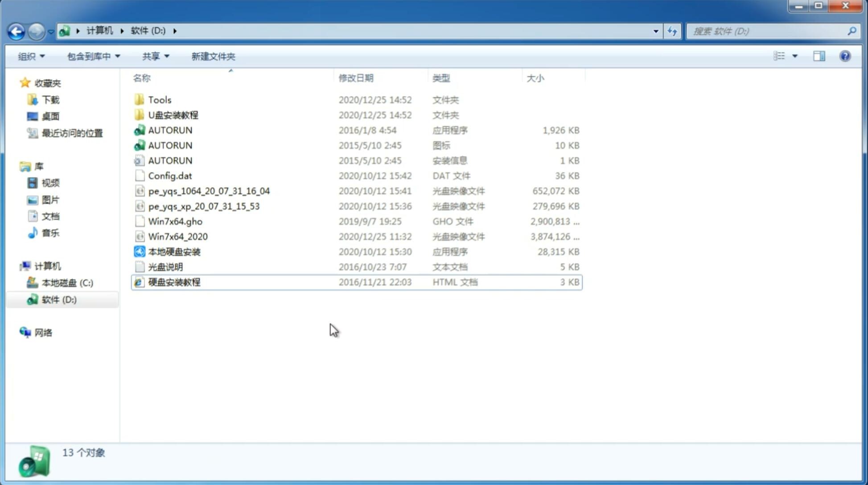
Task: Open pe_yqs_1064 disc image file
Action: [209, 191]
